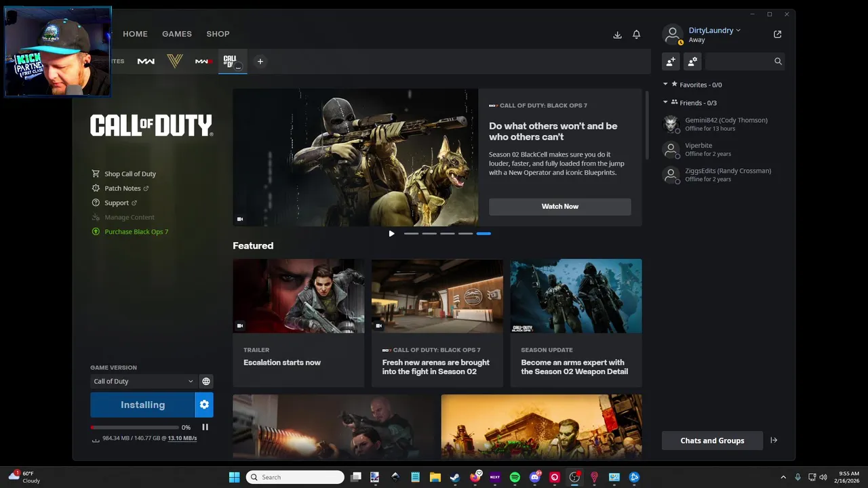Select friend Gemini842 (Cody Thomson)
Screen dimensions: 868x488
coord(723,124)
